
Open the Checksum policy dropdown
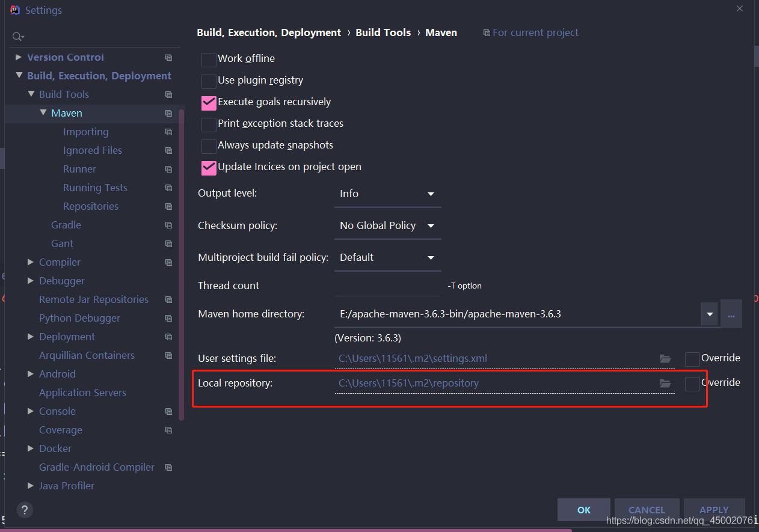pos(387,226)
